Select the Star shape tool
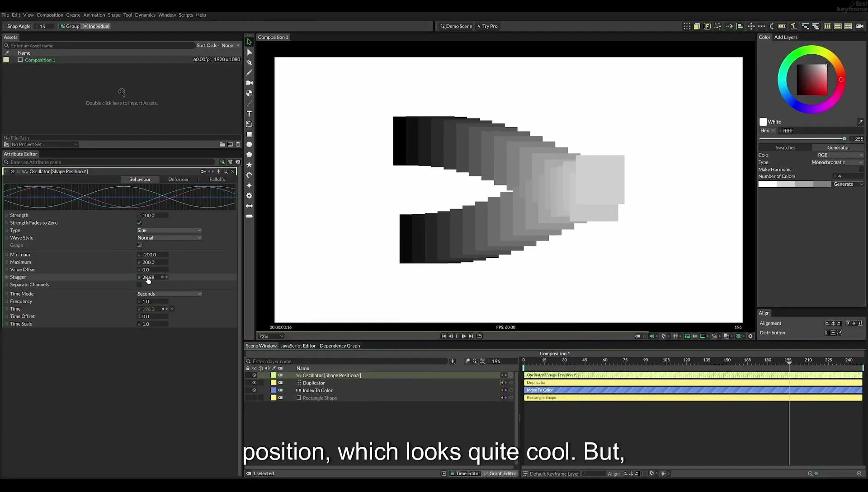The image size is (868, 492). (249, 165)
